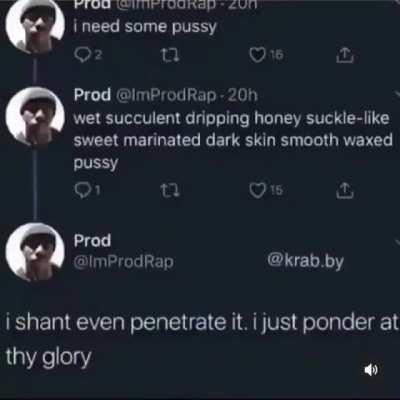Expand the chevron menu on bottom tweet
This screenshot has width=400, height=400.
pos(397,241)
